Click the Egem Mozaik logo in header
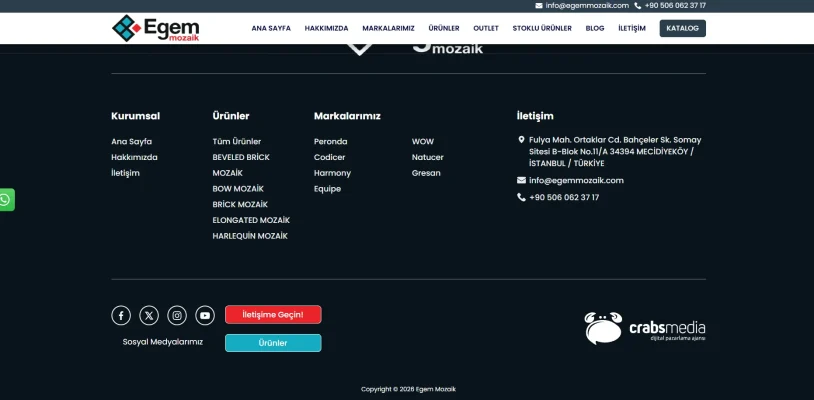This screenshot has height=400, width=814. coord(156,28)
